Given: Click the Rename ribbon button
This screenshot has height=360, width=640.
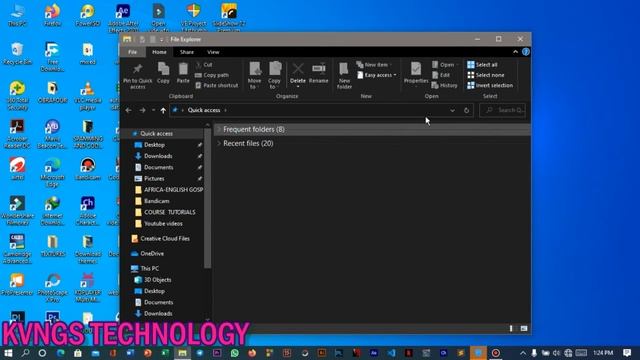Looking at the screenshot, I should point(318,73).
